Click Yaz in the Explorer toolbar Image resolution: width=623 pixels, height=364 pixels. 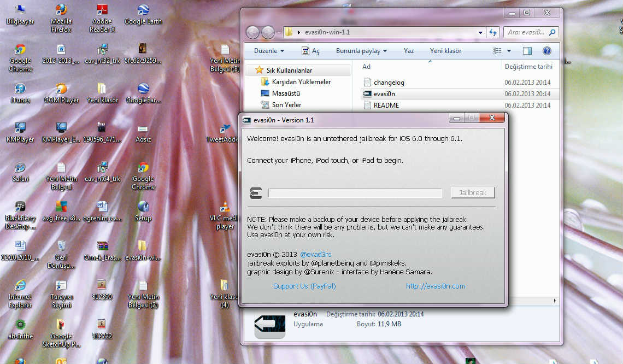pos(408,51)
